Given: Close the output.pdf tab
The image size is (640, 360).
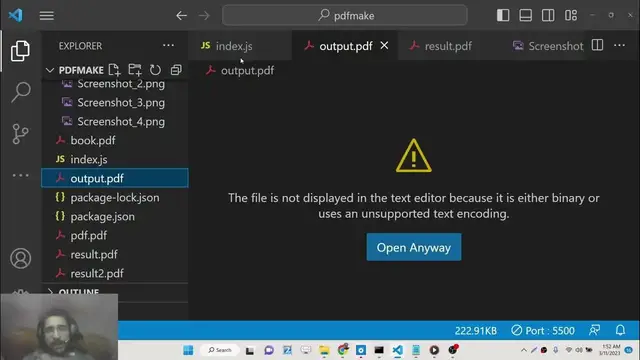Looking at the screenshot, I should coord(384,46).
